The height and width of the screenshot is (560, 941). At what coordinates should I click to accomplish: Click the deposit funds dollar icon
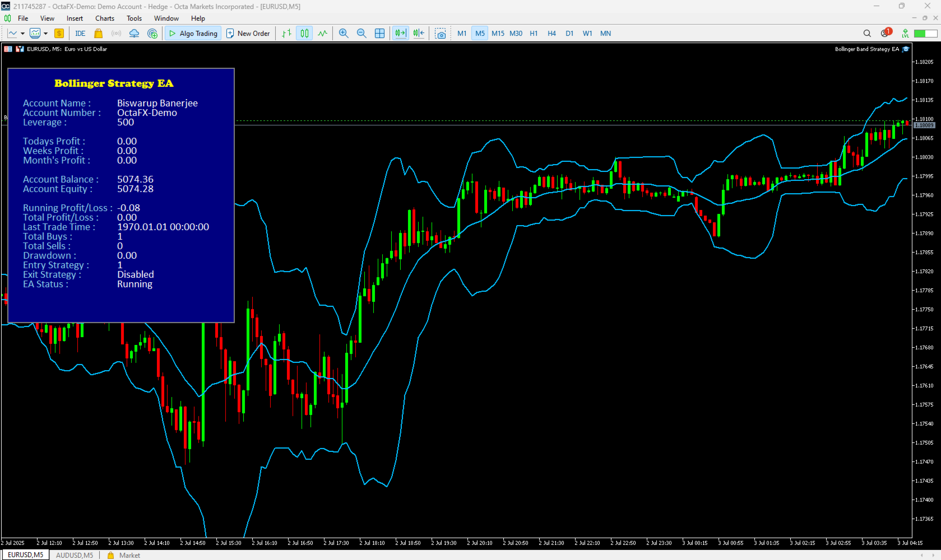click(59, 34)
